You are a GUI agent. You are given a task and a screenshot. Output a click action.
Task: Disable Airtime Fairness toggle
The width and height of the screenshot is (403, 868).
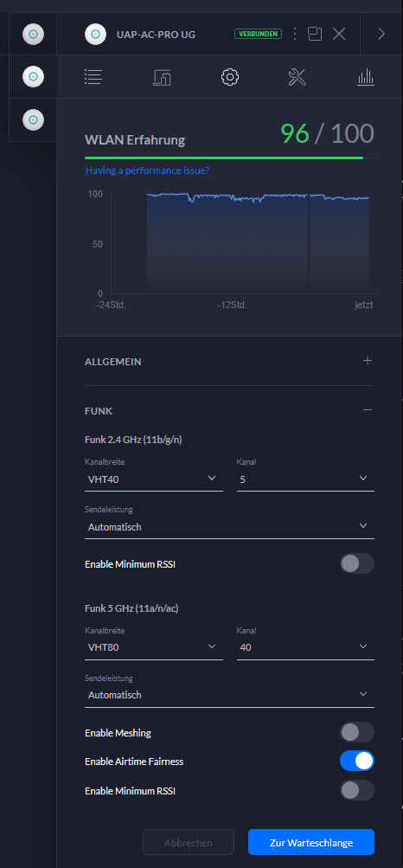click(x=357, y=762)
